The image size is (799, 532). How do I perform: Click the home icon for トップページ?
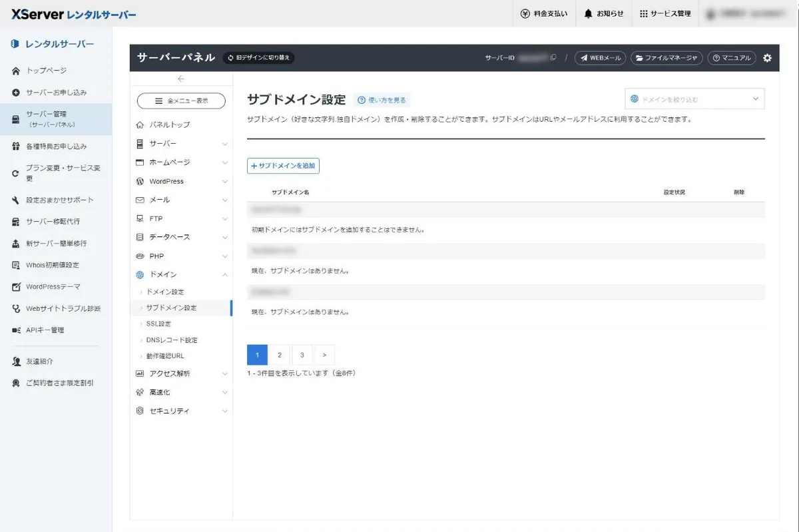point(16,71)
